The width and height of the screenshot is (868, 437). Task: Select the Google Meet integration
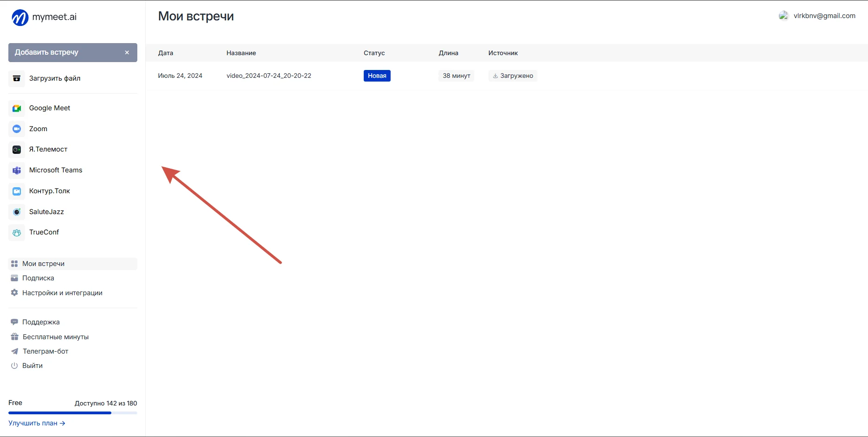tap(49, 108)
